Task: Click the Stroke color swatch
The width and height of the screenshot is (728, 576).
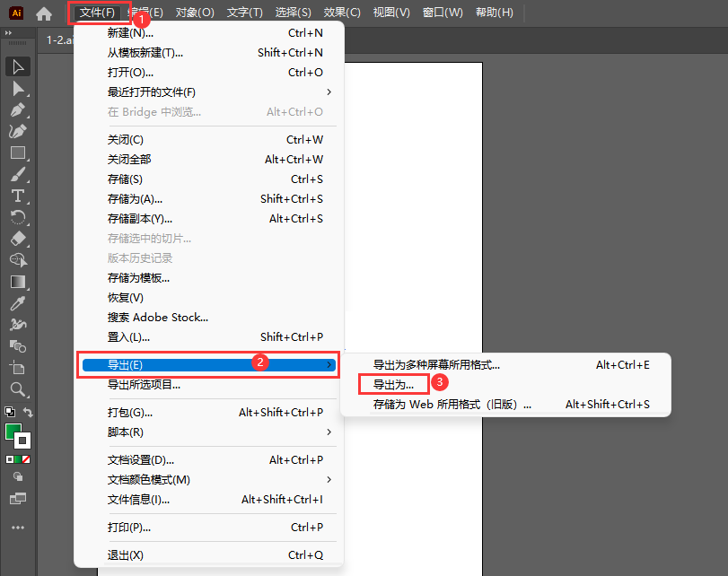Action: coord(22,440)
